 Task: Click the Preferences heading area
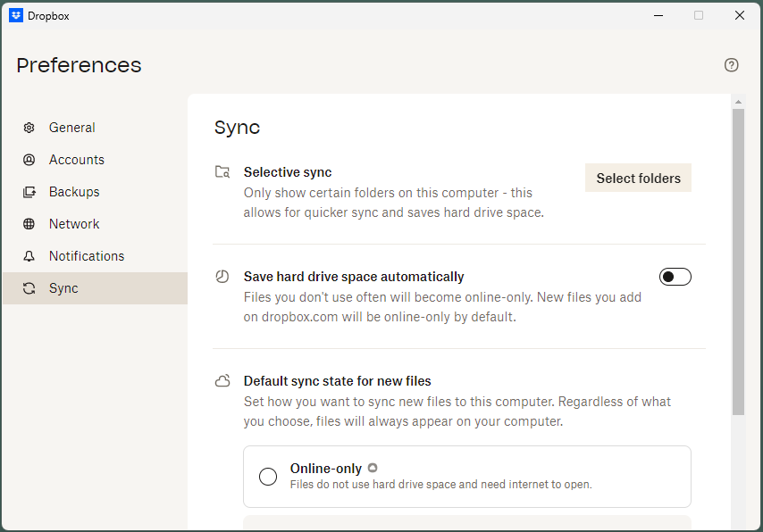coord(79,65)
